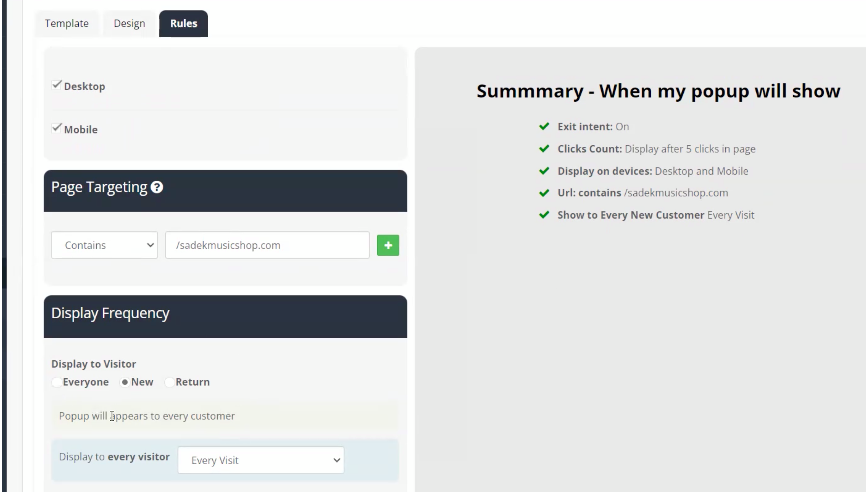Switch to the Design tab
The width and height of the screenshot is (868, 492).
pyautogui.click(x=129, y=23)
